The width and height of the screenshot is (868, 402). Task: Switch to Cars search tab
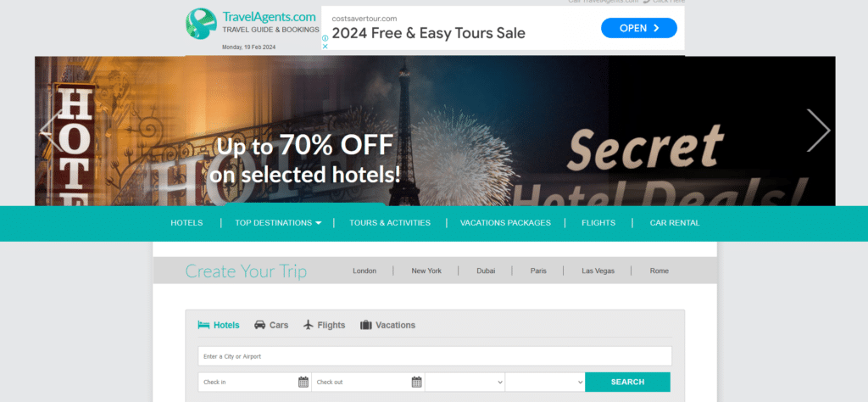coord(271,325)
